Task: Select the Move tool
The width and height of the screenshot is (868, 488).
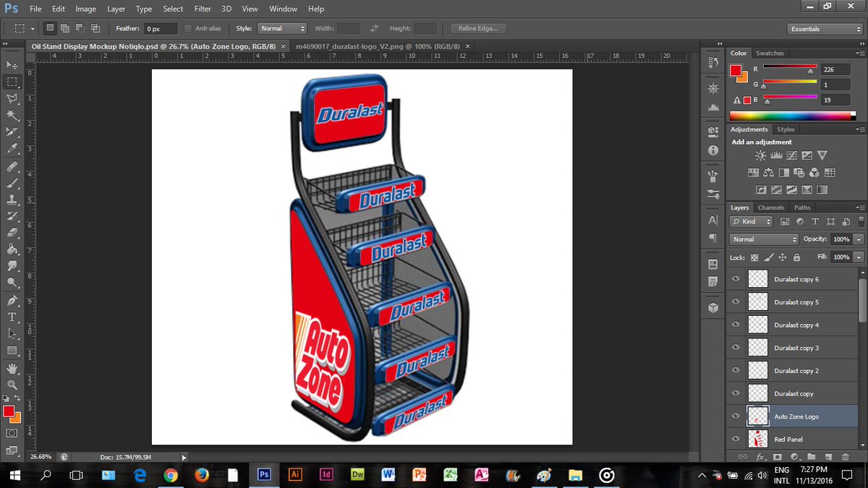Action: pos(12,65)
